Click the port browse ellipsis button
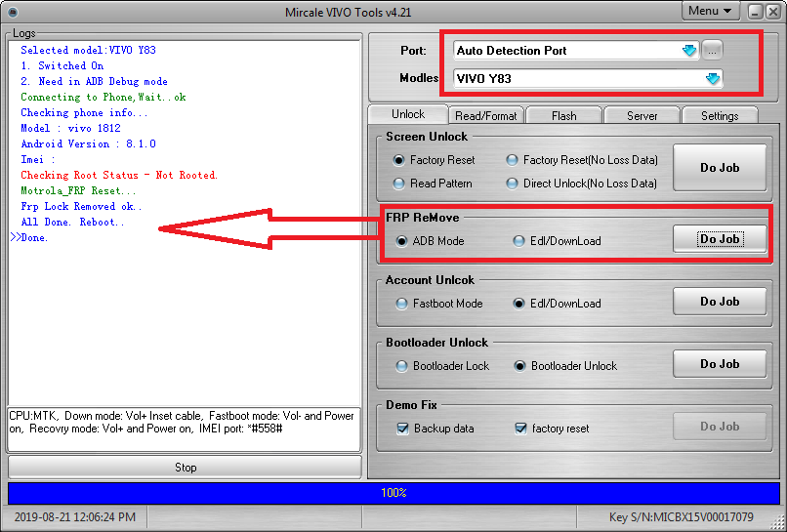Screen dimensions: 787x532 712,50
